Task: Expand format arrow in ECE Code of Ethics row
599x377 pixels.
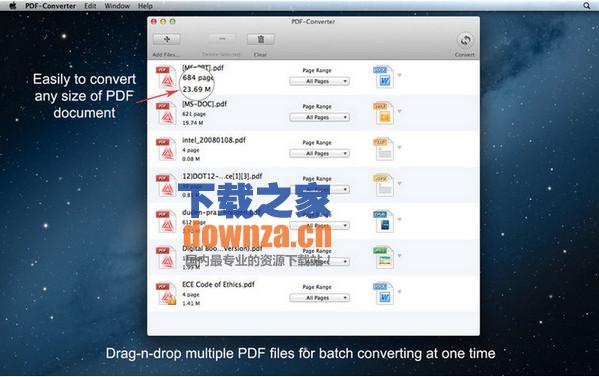Action: [400, 291]
